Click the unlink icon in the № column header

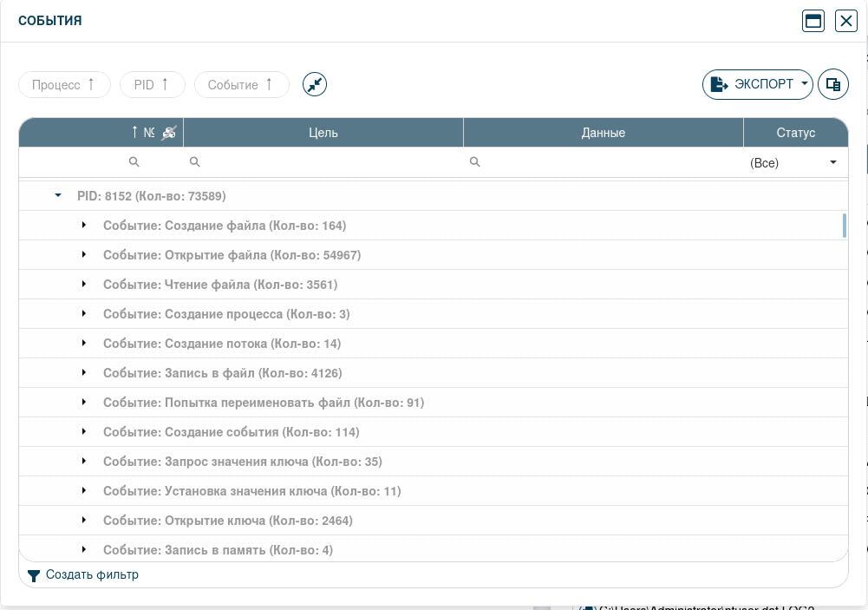pos(168,133)
